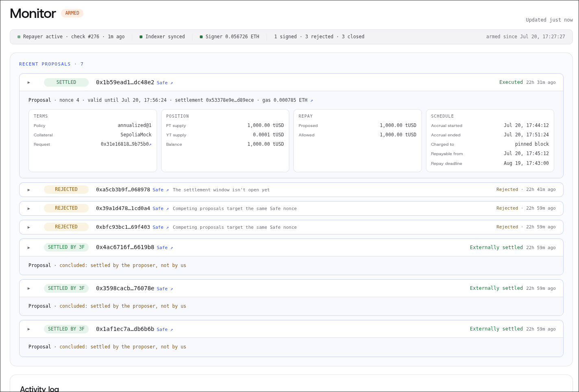Expand the rejected 0xa5cb3b9f…068978 proposal
579x392 pixels.
[x=29, y=190]
